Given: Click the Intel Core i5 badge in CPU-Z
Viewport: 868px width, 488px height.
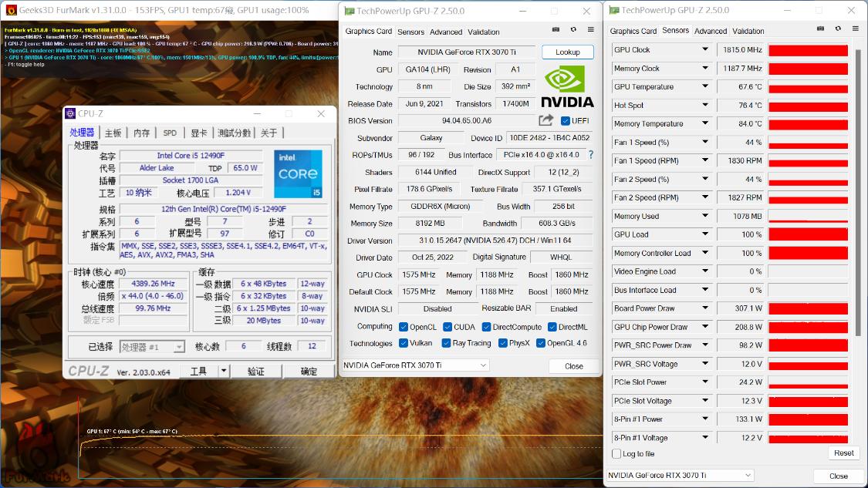Looking at the screenshot, I should click(x=298, y=173).
